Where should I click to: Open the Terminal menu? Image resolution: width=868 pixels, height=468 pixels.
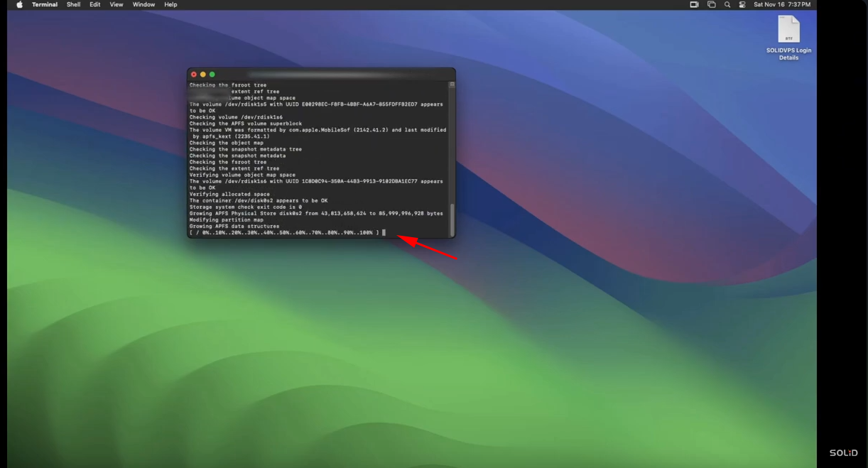[x=44, y=4]
